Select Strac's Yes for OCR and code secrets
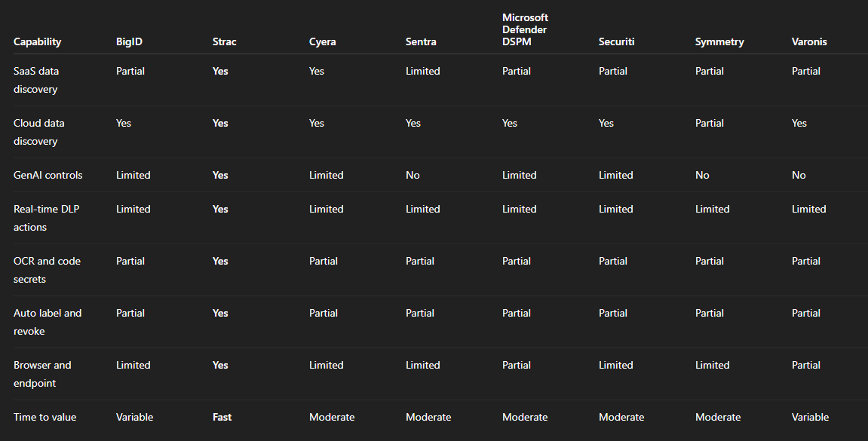The width and height of the screenshot is (868, 441). click(x=219, y=261)
